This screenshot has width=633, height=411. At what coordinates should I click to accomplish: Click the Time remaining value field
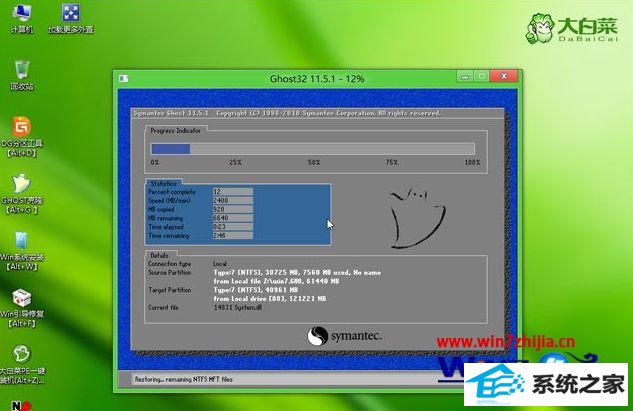pos(233,235)
